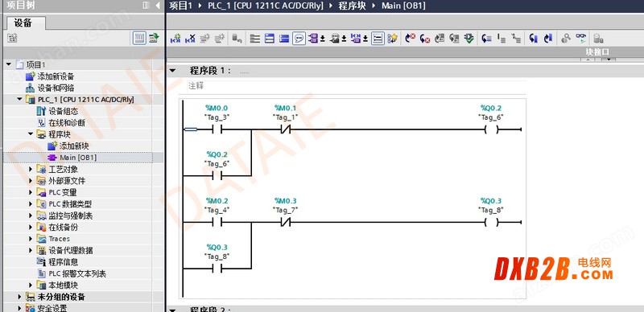Expand the 监控与强制表 folder

click(x=31, y=216)
